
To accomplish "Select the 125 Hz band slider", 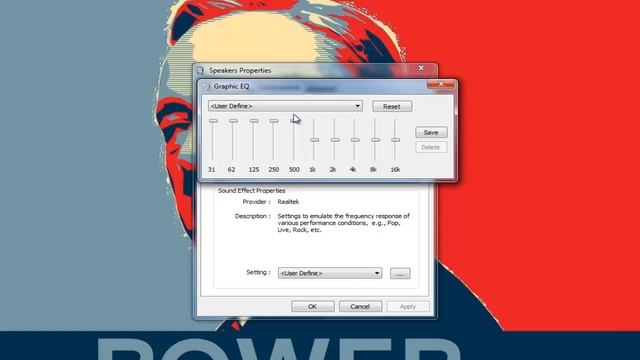I will click(x=253, y=121).
